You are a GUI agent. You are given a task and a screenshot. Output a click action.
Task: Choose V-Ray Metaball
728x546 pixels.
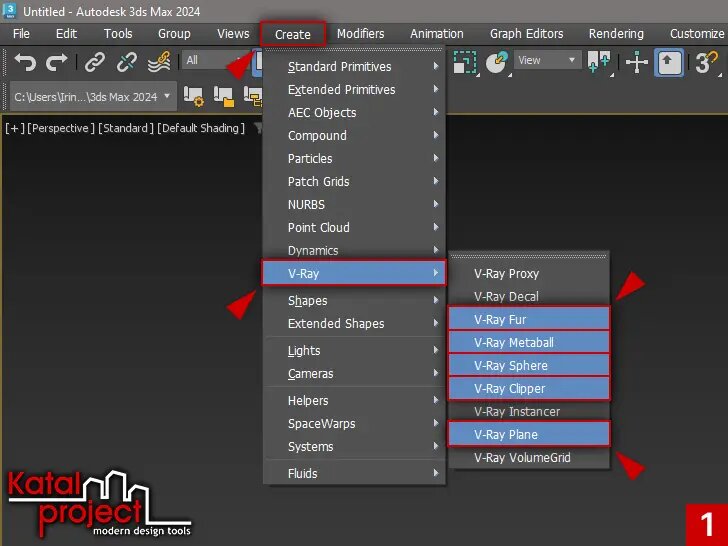(529, 342)
